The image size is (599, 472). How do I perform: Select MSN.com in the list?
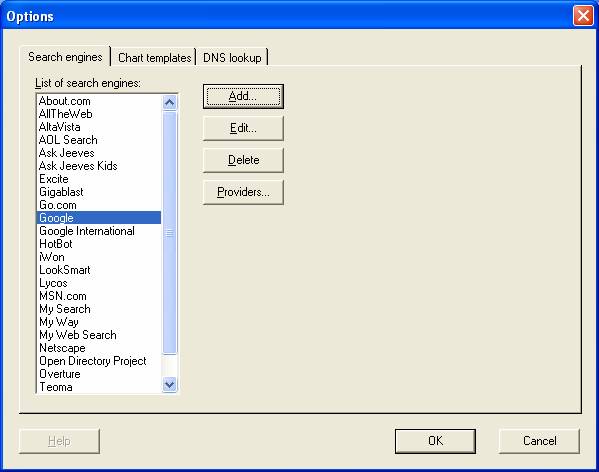(x=99, y=296)
